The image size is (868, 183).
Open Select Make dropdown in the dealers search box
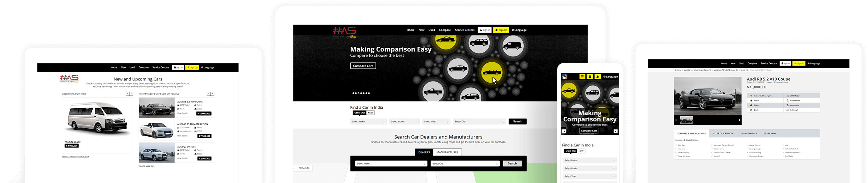point(391,163)
